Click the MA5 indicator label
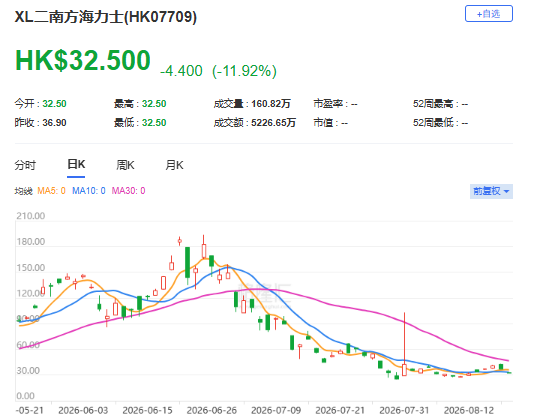This screenshot has height=419, width=535. click(51, 191)
